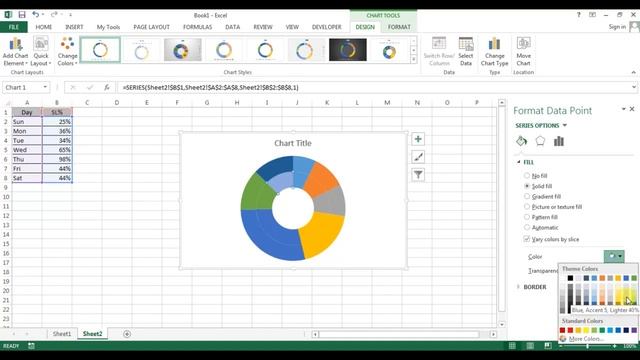Open the Chart Filters funnel button
The height and width of the screenshot is (360, 640).
pos(418,175)
